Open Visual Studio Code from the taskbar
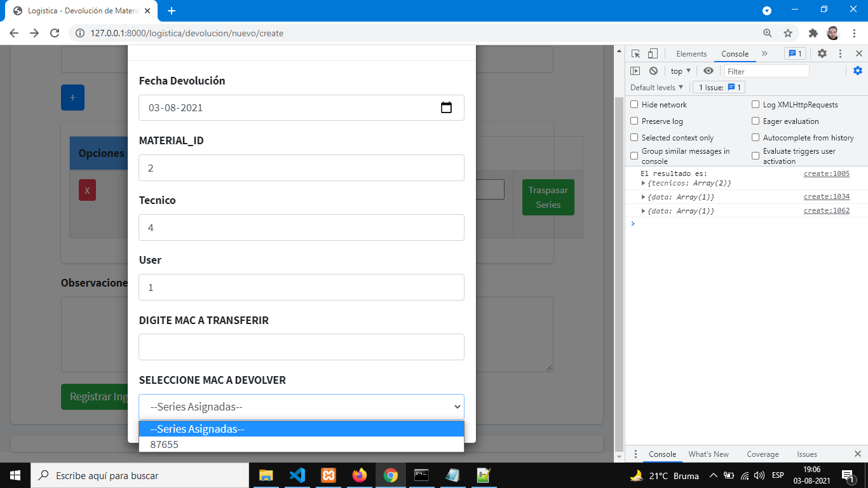Image resolution: width=868 pixels, height=488 pixels. [x=297, y=475]
